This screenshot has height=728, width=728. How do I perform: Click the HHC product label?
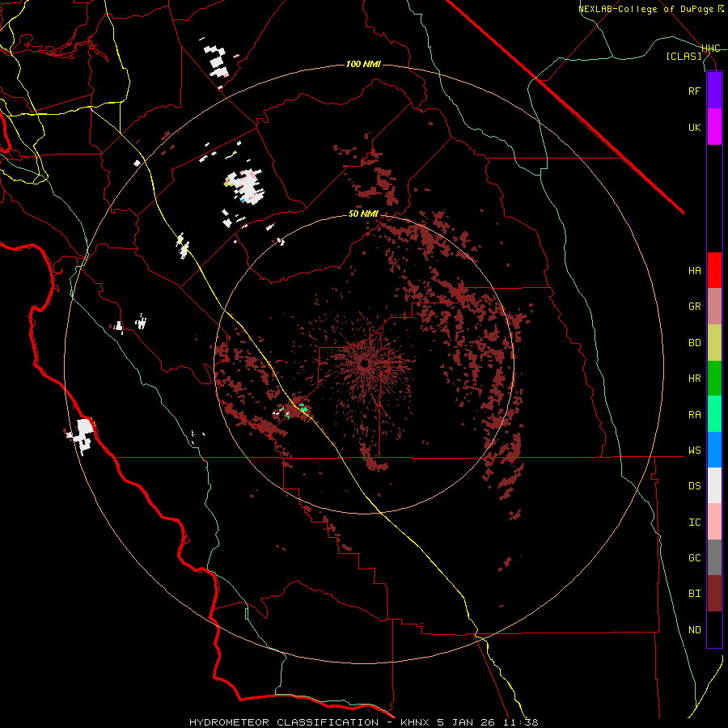pos(711,49)
